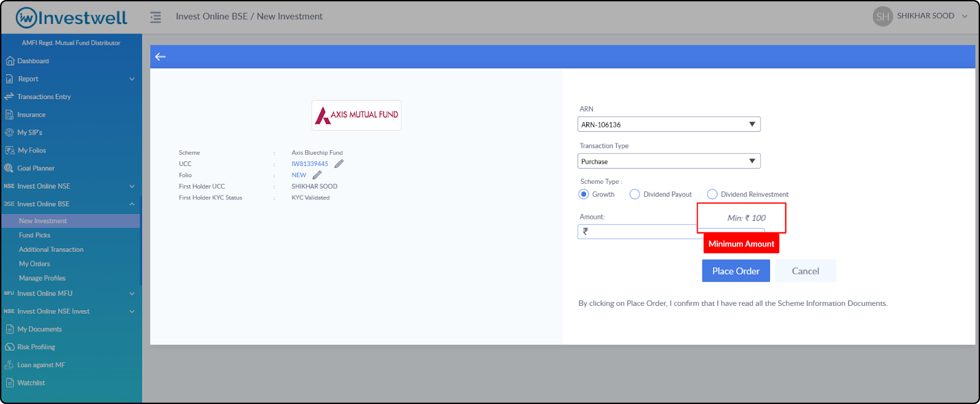Screen dimensions: 980x404
Task: Click the My SIP's icon
Action: [9, 132]
